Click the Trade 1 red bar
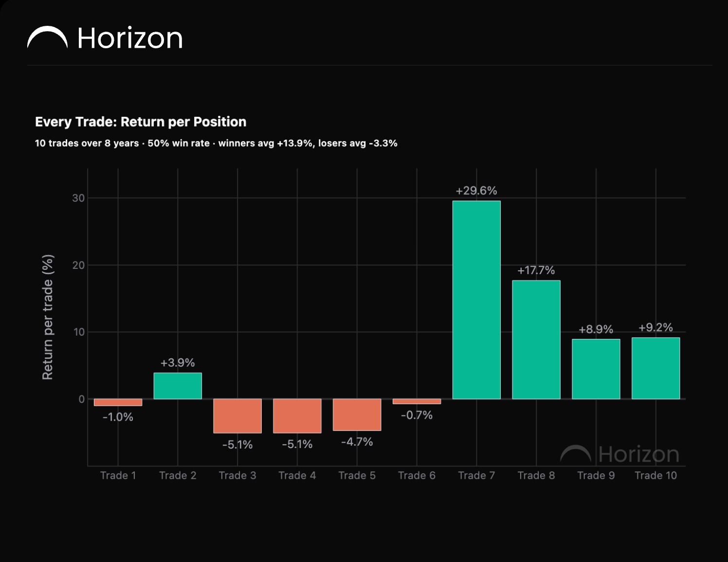 point(118,402)
